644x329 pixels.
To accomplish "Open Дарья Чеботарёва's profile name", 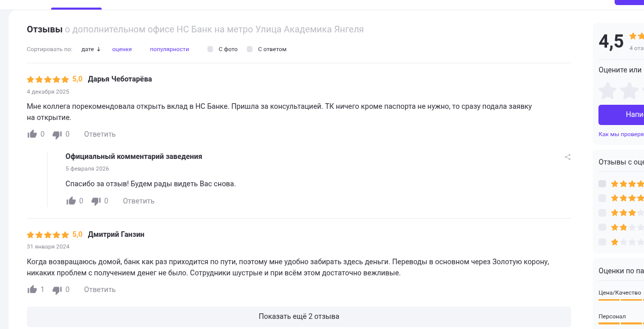I will coord(120,79).
